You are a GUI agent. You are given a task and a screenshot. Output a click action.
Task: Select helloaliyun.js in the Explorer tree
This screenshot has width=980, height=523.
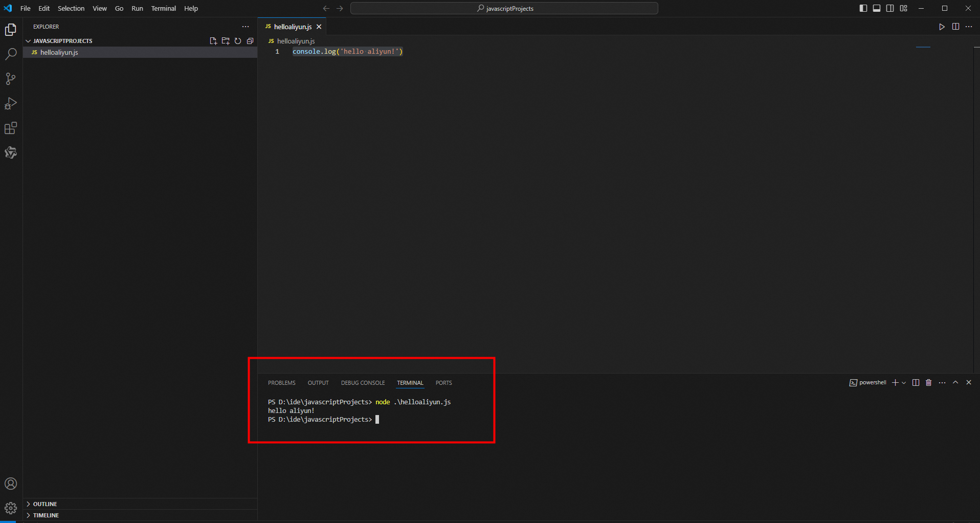pyautogui.click(x=59, y=52)
